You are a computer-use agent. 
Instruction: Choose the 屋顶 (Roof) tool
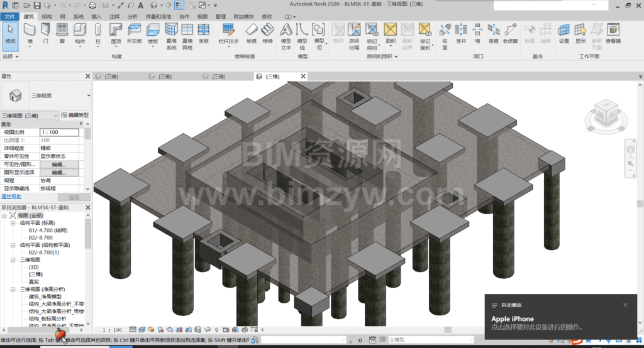point(116,35)
